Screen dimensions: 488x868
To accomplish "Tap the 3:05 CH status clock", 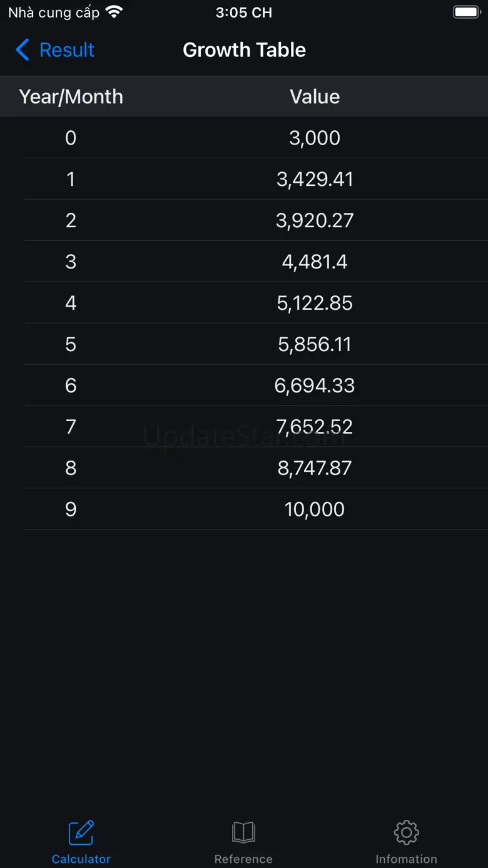I will tap(243, 12).
